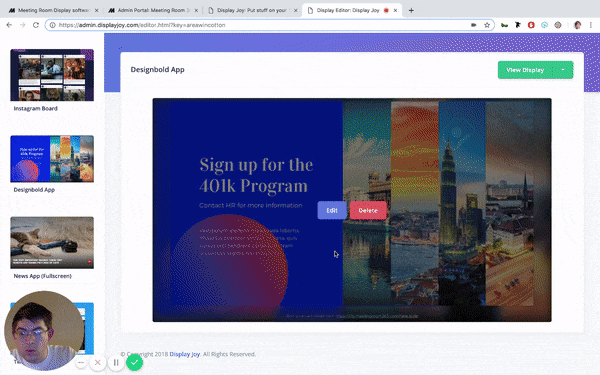This screenshot has height=375, width=600.
Task: Click the Edit button on slide
Action: (x=332, y=210)
